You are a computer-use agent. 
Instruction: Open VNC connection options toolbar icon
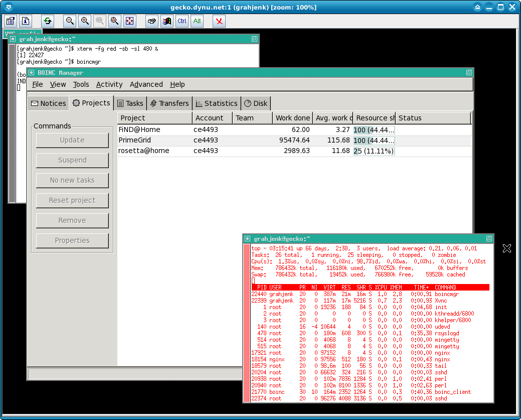click(11, 21)
